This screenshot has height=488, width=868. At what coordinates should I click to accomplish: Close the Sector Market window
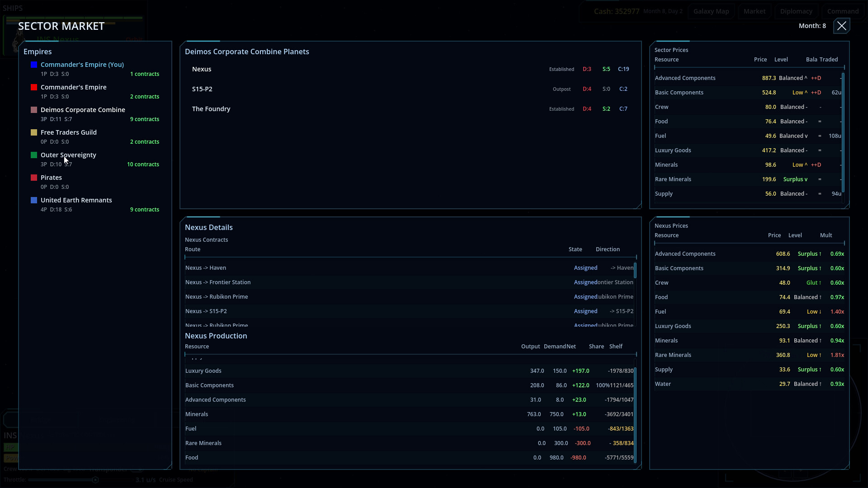click(841, 26)
